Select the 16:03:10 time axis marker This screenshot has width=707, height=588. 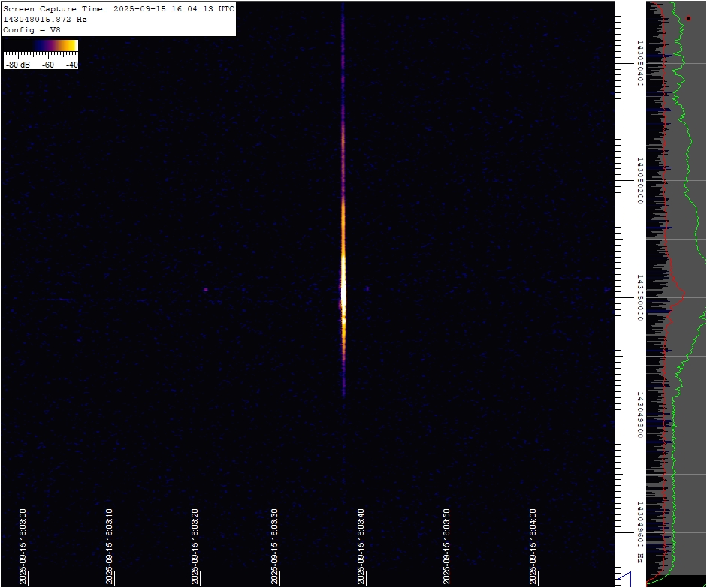(109, 547)
